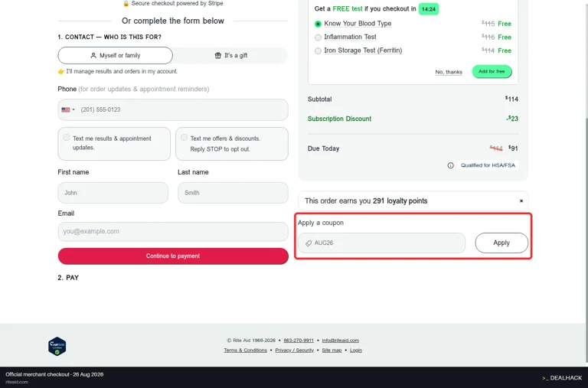This screenshot has height=388, width=588.
Task: Click the coupon tag icon
Action: point(309,243)
